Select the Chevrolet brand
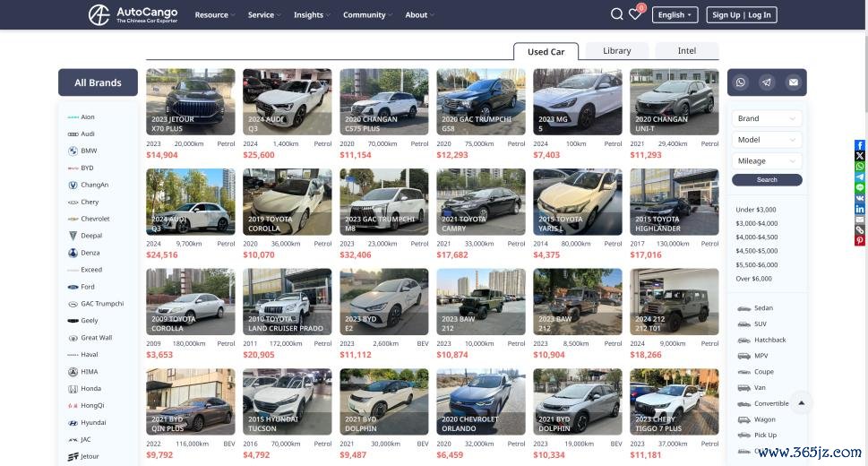Image resolution: width=868 pixels, height=466 pixels. click(95, 219)
